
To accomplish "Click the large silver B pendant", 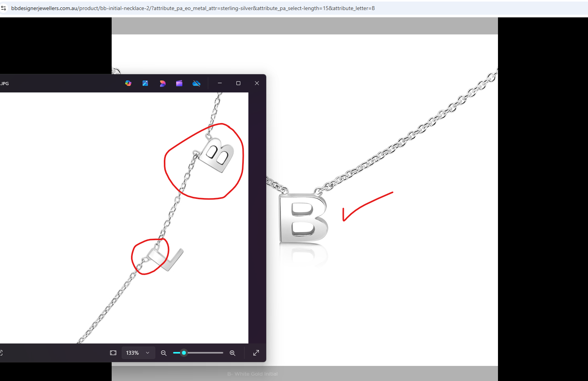I will (303, 219).
